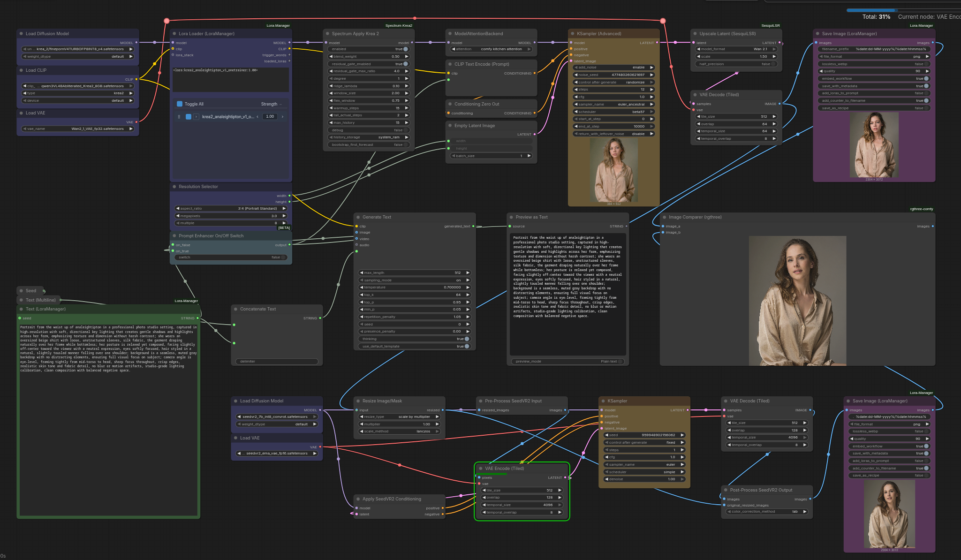Image resolution: width=961 pixels, height=560 pixels.
Task: Click the KSampler (Advanced) node title dot
Action: pos(573,34)
